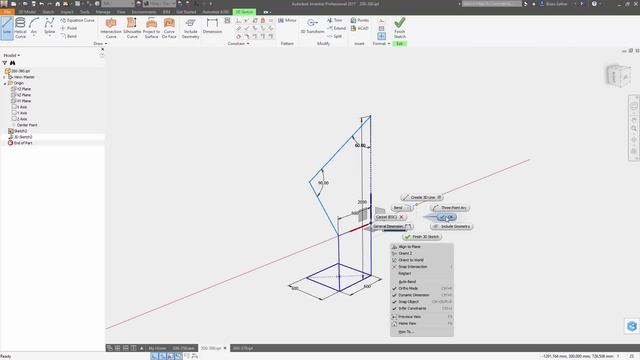Image resolution: width=640 pixels, height=360 pixels.
Task: Click the Points insert tool
Action: [360, 20]
